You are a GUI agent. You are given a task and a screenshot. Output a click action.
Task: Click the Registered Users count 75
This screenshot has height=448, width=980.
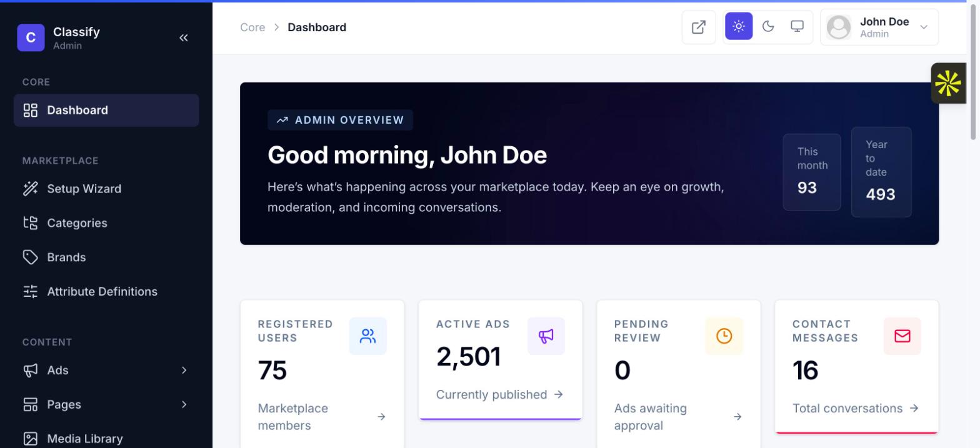[x=272, y=371]
